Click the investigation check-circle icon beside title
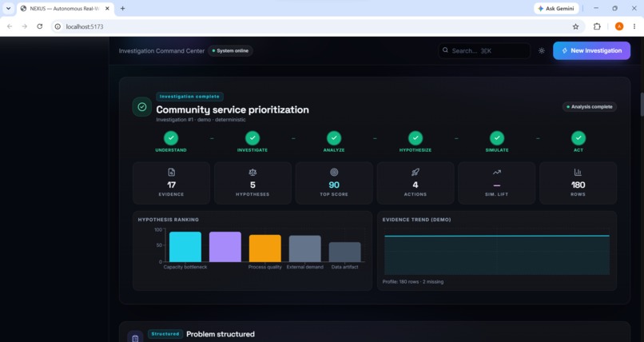The width and height of the screenshot is (644, 342). (x=142, y=107)
